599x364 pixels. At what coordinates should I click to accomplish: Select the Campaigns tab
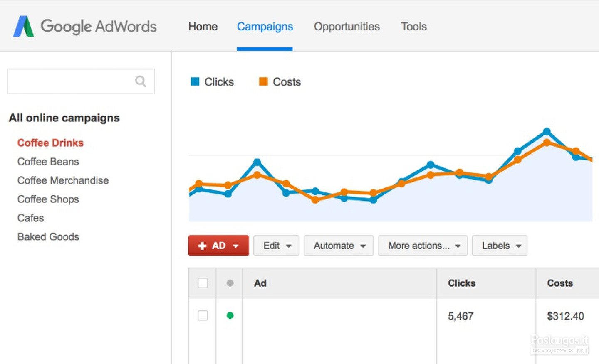tap(265, 27)
